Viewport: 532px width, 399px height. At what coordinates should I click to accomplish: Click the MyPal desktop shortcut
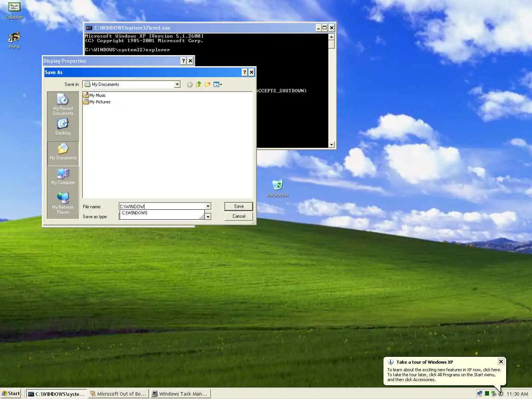[x=14, y=40]
